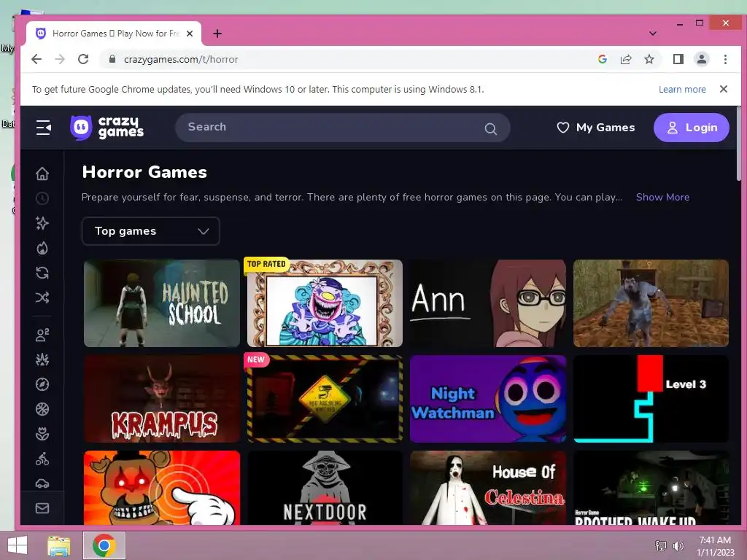Open the NEW caution-tape game thumbnail

coord(325,399)
